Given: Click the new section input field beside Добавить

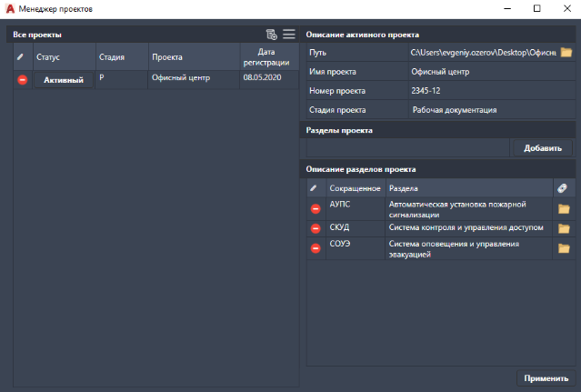Looking at the screenshot, I should [408, 148].
